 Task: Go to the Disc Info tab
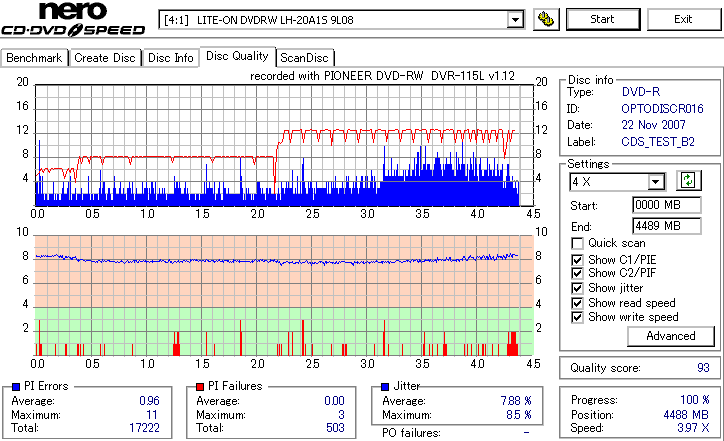[170, 58]
